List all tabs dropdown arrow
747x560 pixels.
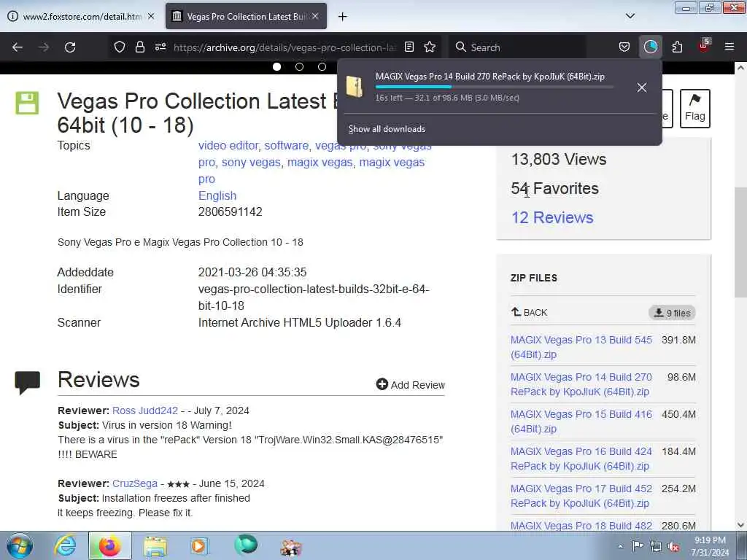(630, 16)
